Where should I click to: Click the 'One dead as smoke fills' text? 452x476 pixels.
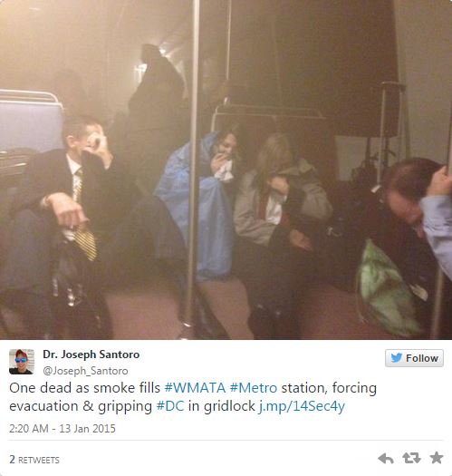click(84, 388)
